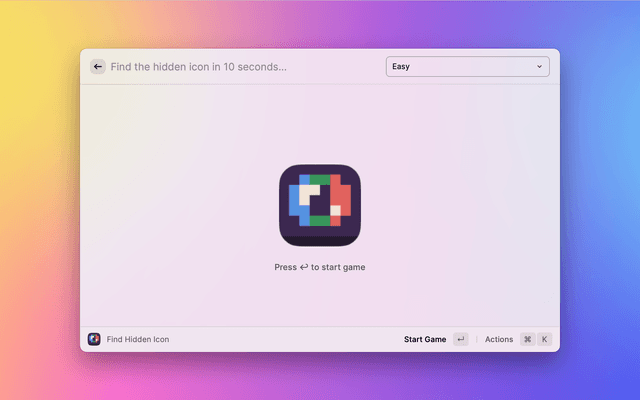Click the return symbol in the center hint

coord(304,267)
